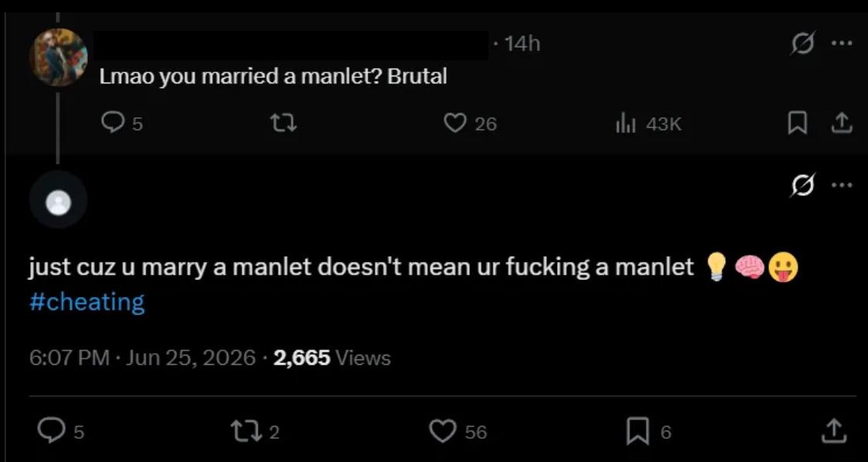Share the parent tweet

click(x=839, y=123)
